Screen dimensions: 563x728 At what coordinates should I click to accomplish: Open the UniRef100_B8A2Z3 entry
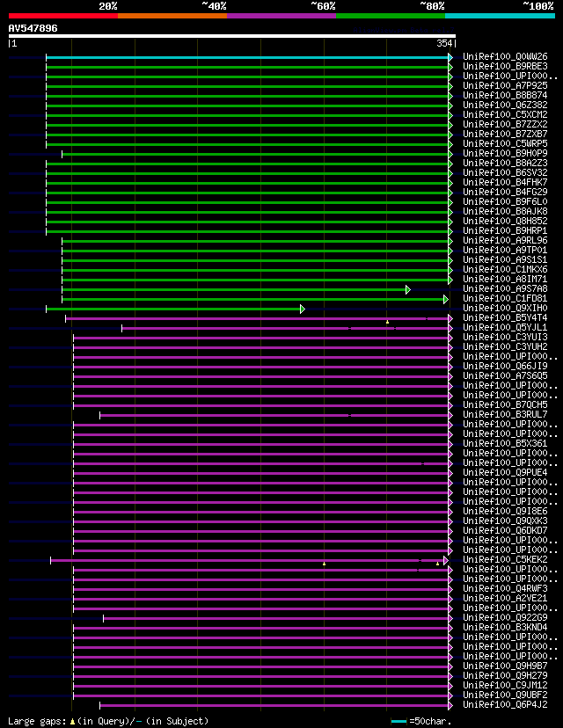[x=506, y=163]
